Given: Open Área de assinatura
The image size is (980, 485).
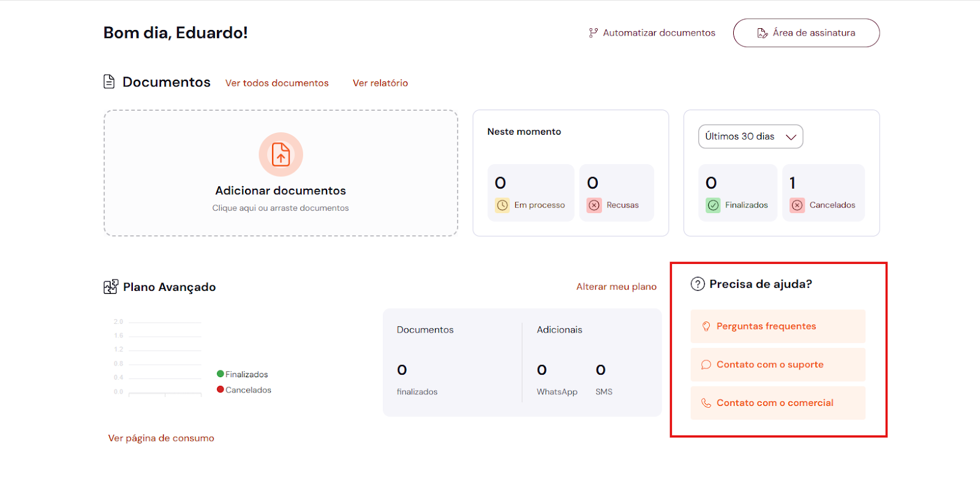Looking at the screenshot, I should click(x=806, y=33).
